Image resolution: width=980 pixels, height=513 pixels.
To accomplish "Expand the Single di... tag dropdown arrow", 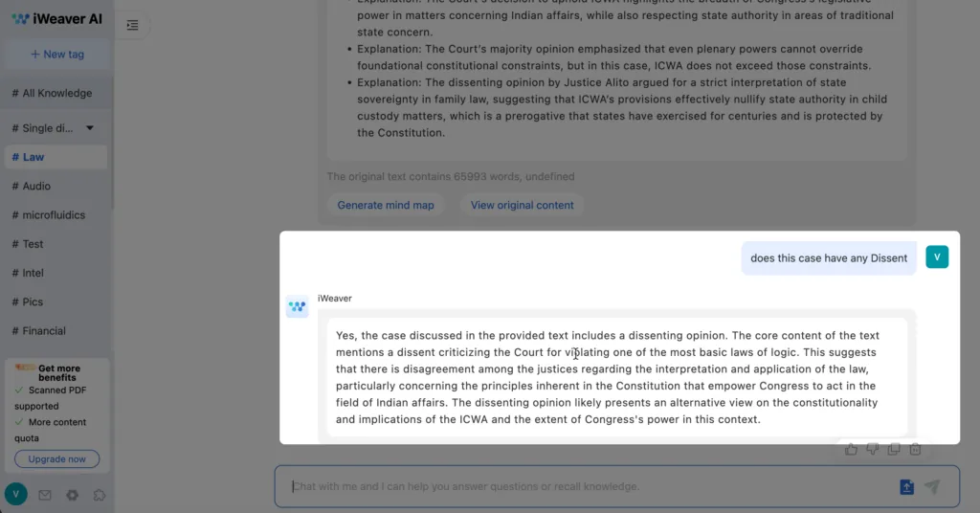I will (x=90, y=128).
